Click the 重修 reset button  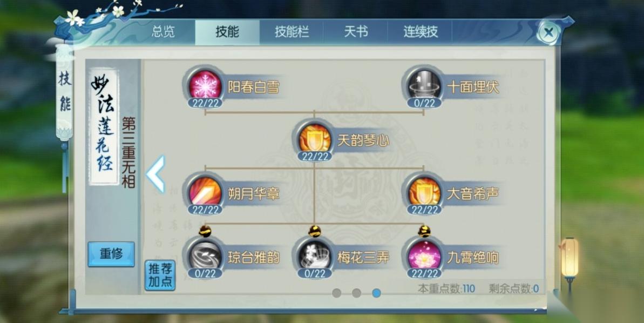pos(111,254)
